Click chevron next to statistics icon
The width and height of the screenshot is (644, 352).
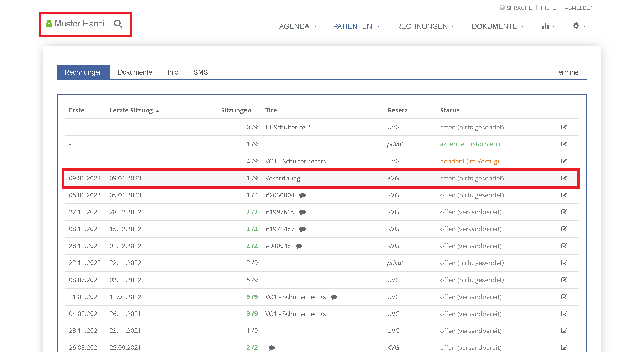pyautogui.click(x=554, y=27)
